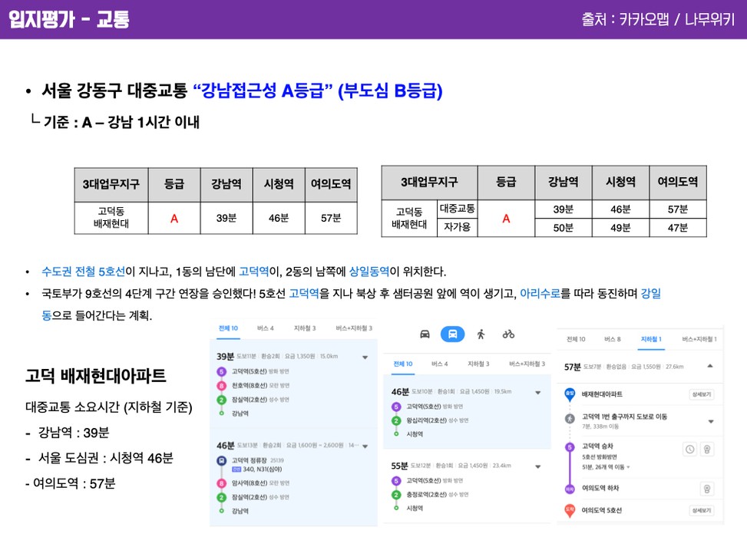Expand the 39분 route dropdown arrow
This screenshot has height=560, width=747.
coord(365,357)
